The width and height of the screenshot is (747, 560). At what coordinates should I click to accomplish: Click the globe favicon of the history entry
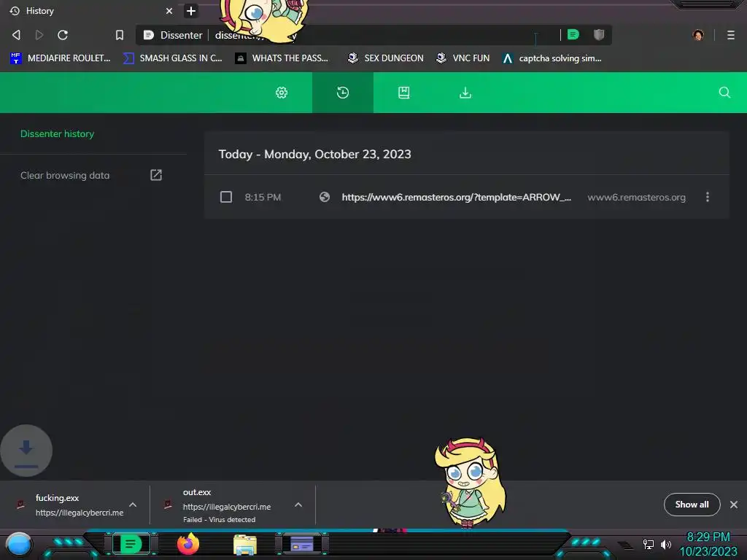coord(325,197)
